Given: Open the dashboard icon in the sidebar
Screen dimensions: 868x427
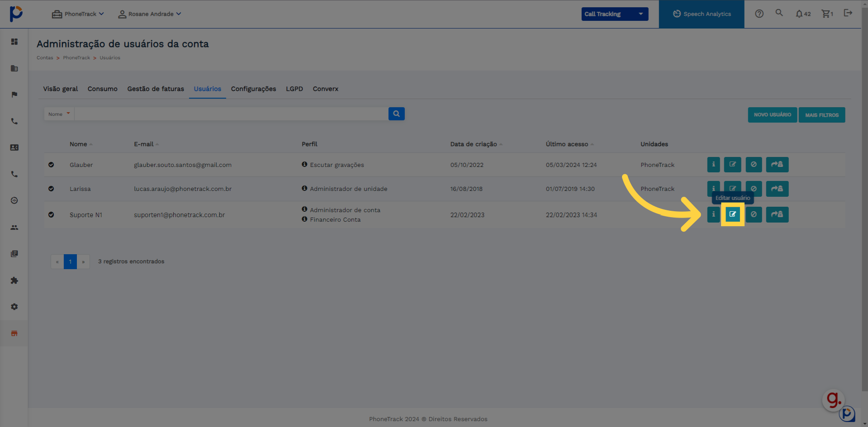Looking at the screenshot, I should click(14, 42).
